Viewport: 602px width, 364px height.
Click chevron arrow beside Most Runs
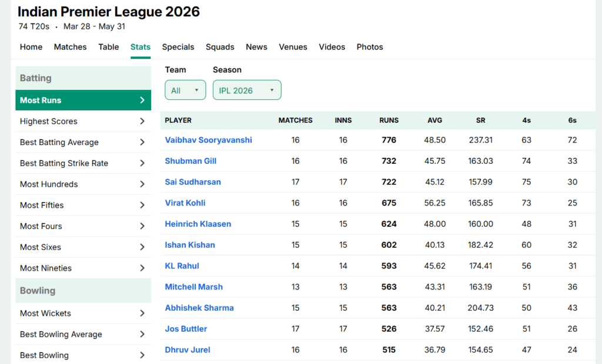142,100
